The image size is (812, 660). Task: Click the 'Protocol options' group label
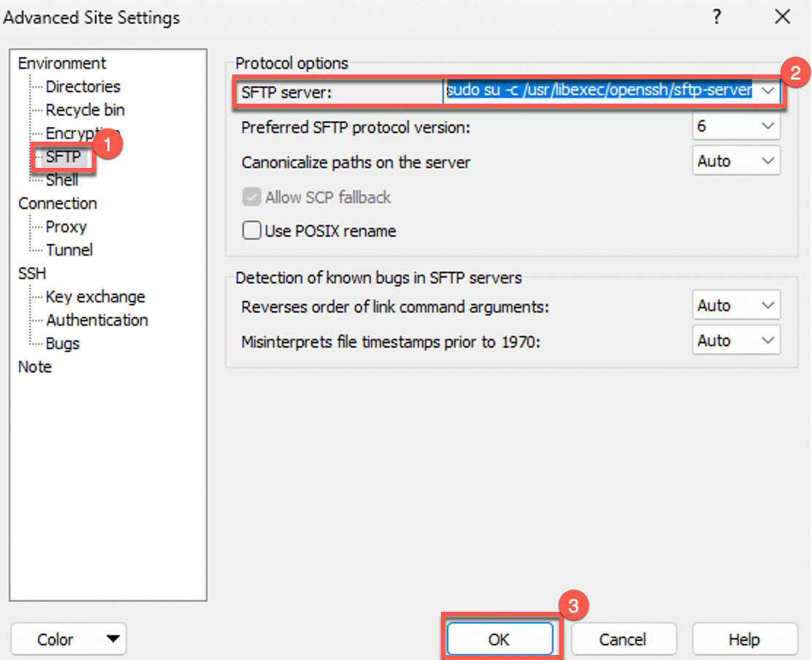click(x=291, y=64)
